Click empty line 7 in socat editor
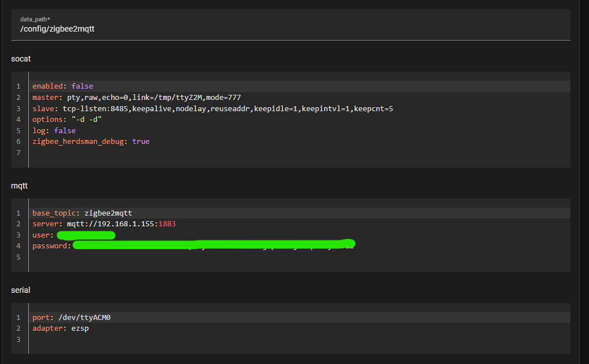This screenshot has width=589, height=364. tap(299, 153)
